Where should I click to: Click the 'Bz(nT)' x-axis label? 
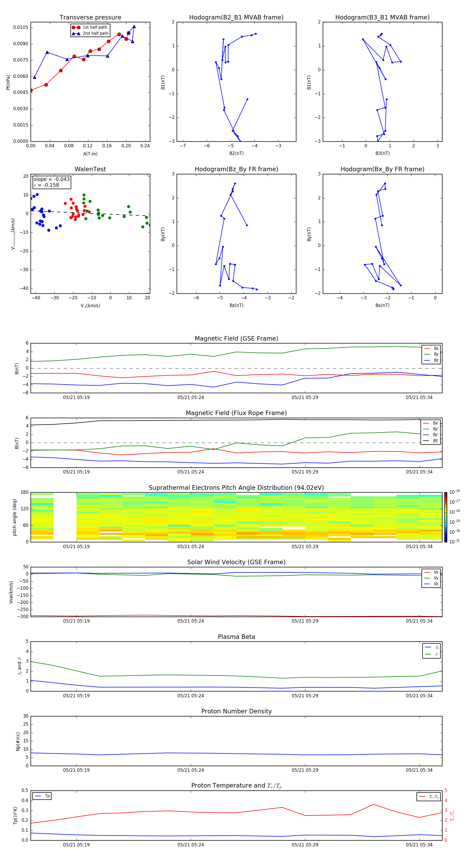click(x=236, y=305)
